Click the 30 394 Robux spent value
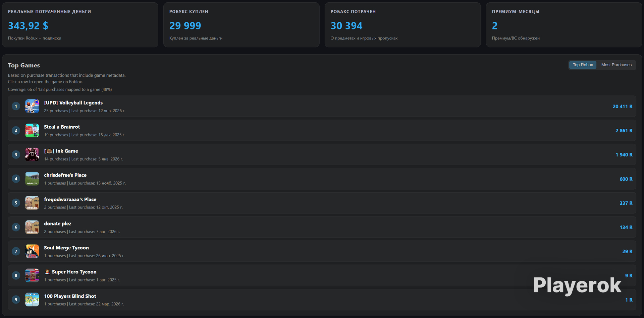Image resolution: width=644 pixels, height=318 pixels. pyautogui.click(x=346, y=26)
